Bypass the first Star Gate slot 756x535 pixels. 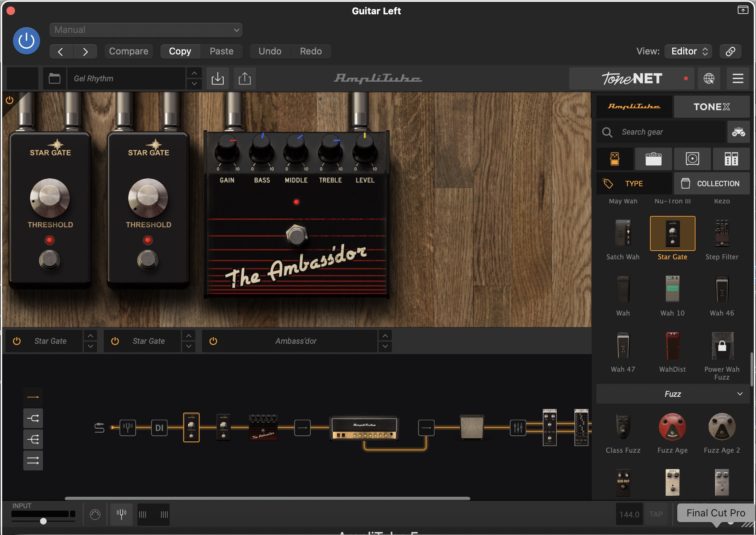(x=17, y=341)
